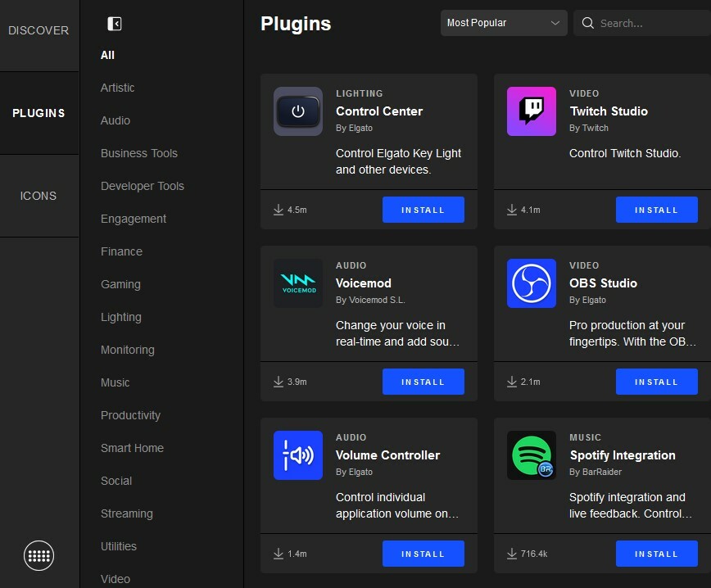The width and height of the screenshot is (711, 588).
Task: Click download icon beside 4.5m count
Action: (279, 210)
